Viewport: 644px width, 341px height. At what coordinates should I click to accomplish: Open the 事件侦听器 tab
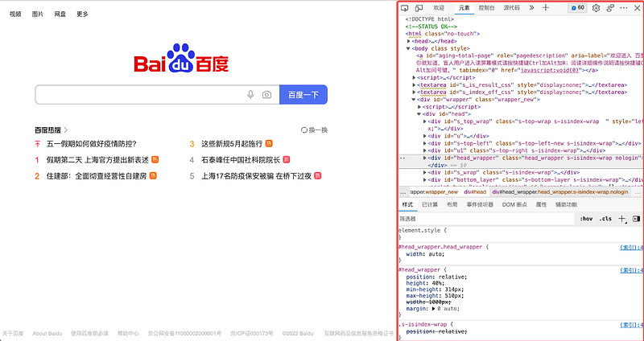[x=480, y=204]
